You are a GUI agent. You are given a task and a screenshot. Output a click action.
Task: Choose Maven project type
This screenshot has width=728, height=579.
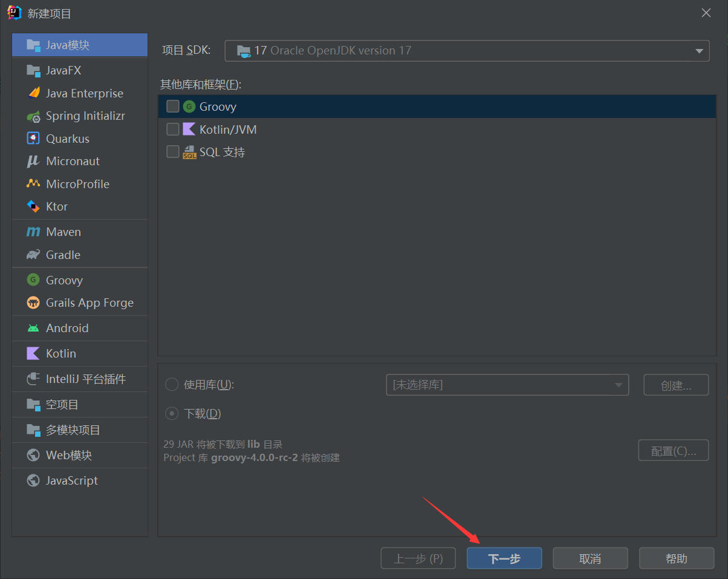(80, 232)
